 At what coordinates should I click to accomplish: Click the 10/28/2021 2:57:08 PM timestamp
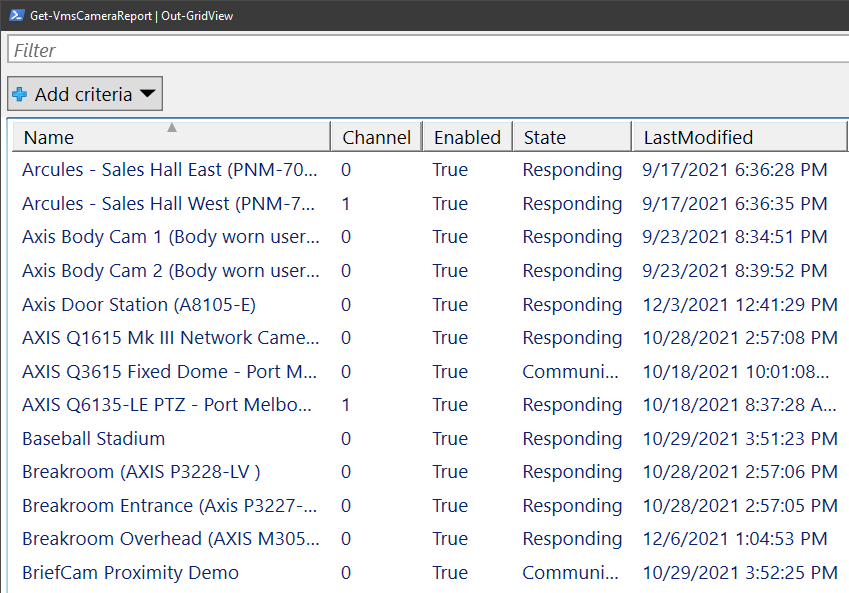click(740, 338)
